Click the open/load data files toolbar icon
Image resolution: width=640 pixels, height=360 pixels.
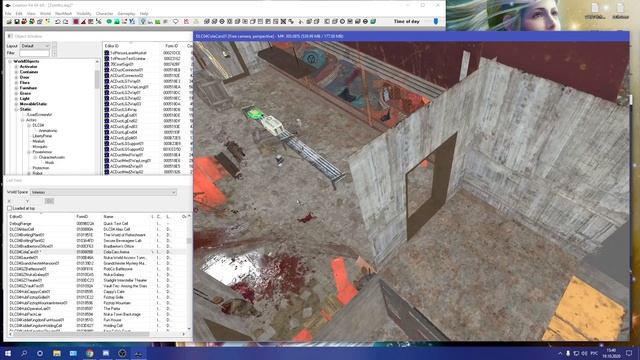(x=9, y=21)
